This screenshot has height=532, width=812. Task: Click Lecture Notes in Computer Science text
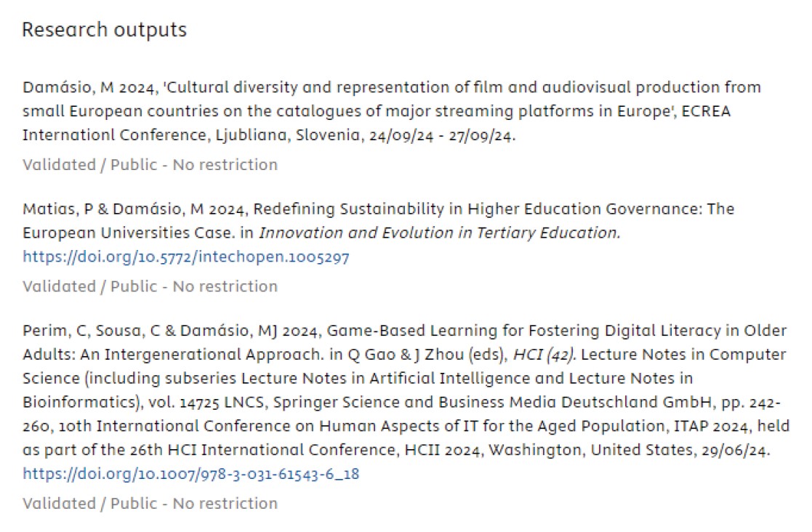pos(683,355)
